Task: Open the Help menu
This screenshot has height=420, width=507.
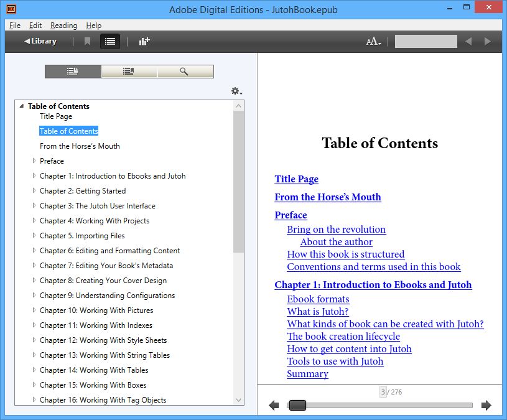Action: [x=94, y=26]
